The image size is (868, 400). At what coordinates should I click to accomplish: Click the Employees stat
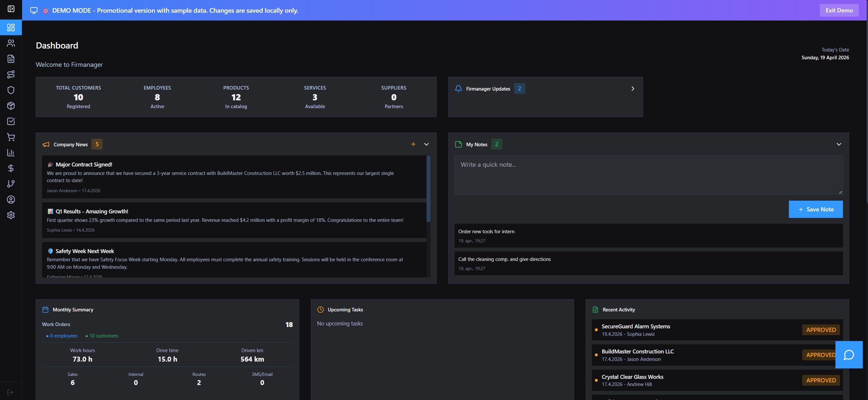157,97
